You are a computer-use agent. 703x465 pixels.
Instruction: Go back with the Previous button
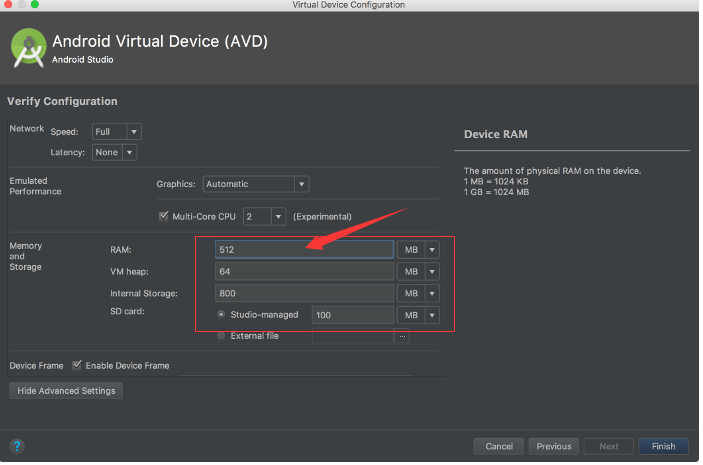(554, 446)
